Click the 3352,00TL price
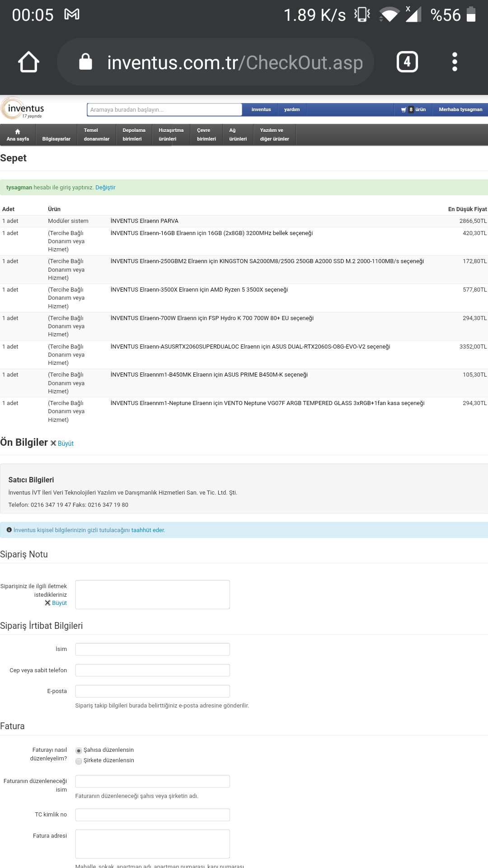 click(x=473, y=347)
